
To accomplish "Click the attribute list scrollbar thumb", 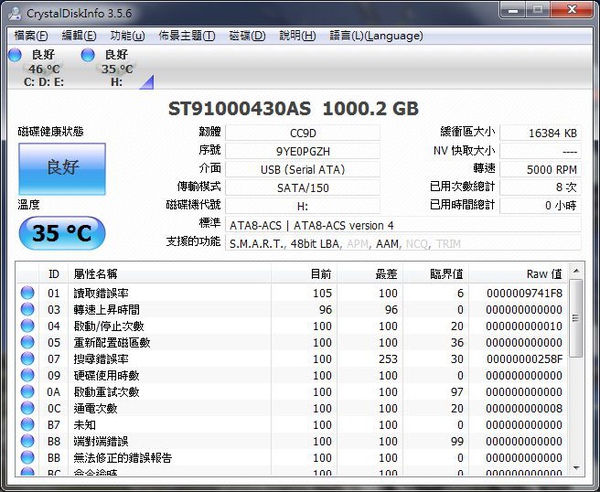I will point(576,318).
